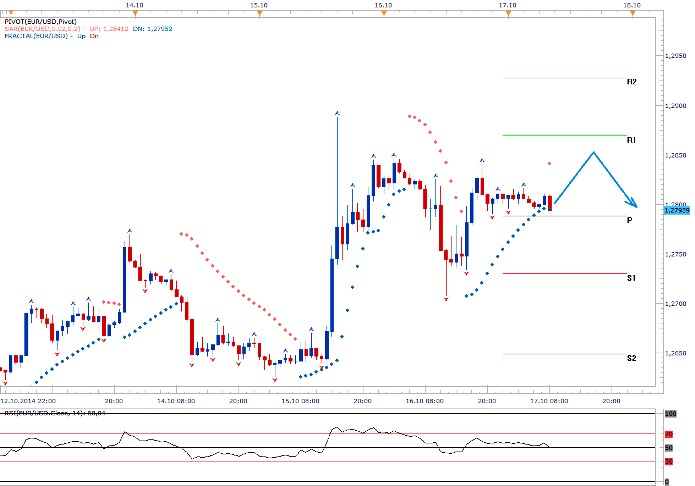
Task: Click the 16.10 day marker at top
Action: click(383, 12)
